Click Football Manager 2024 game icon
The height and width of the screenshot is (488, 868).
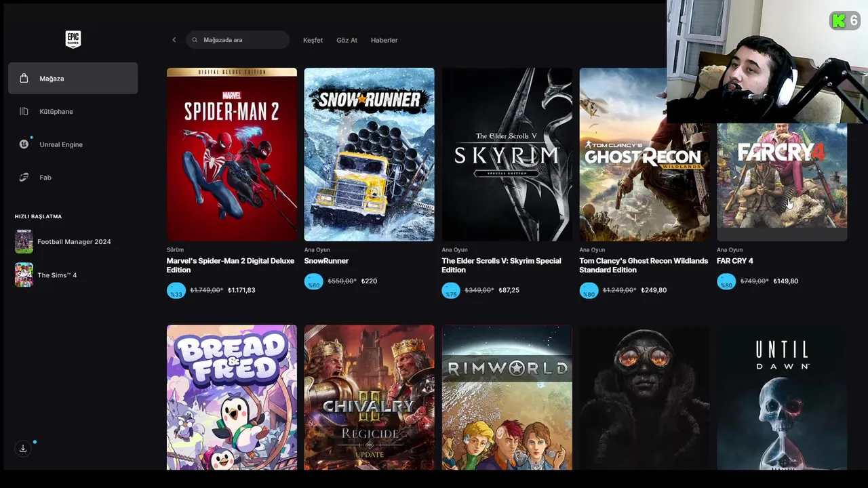tap(24, 242)
